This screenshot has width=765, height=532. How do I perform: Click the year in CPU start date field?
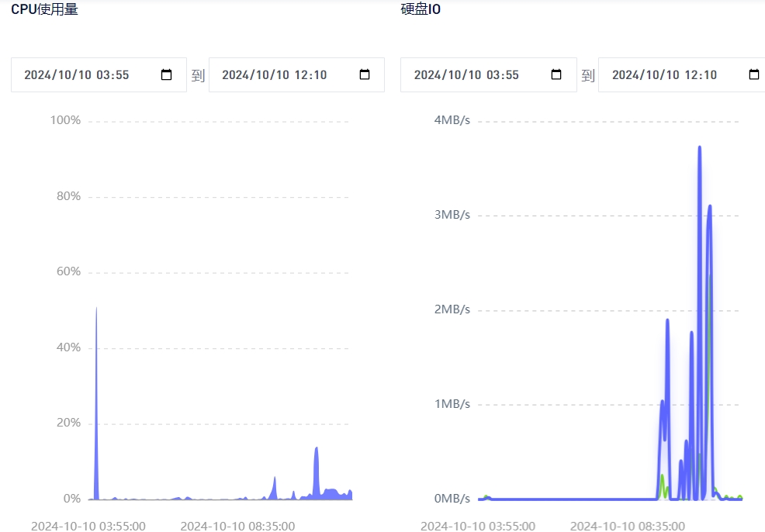[37, 75]
